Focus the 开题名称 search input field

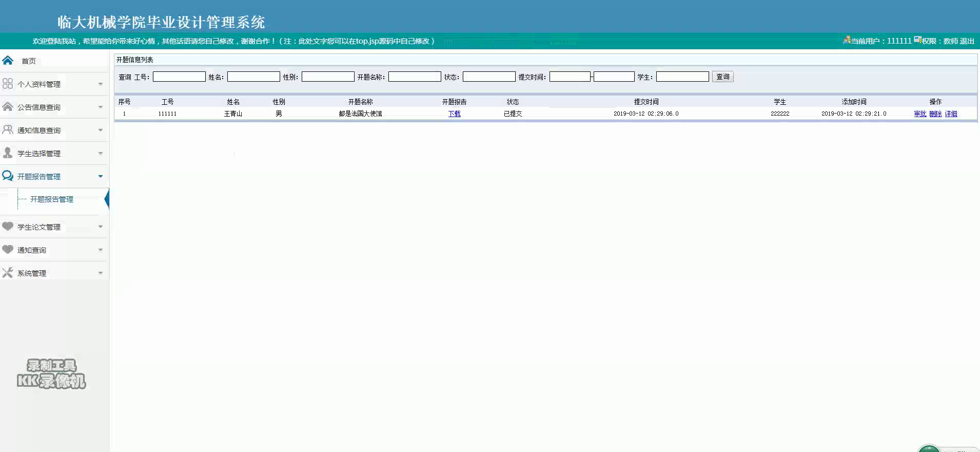pyautogui.click(x=415, y=77)
